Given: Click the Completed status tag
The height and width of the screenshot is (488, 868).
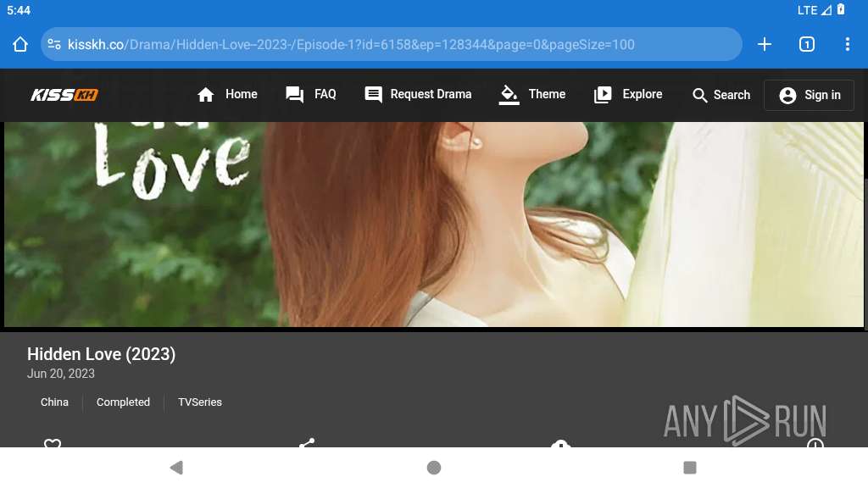Looking at the screenshot, I should 123,402.
